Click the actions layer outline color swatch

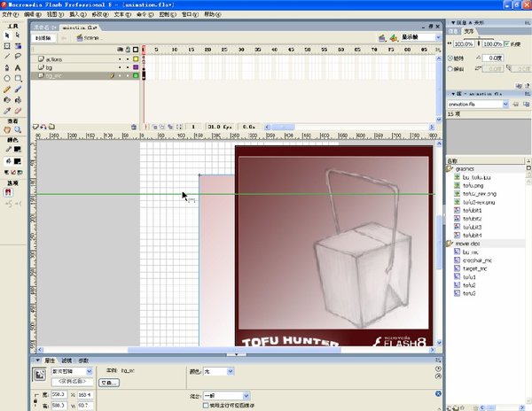pyautogui.click(x=136, y=58)
